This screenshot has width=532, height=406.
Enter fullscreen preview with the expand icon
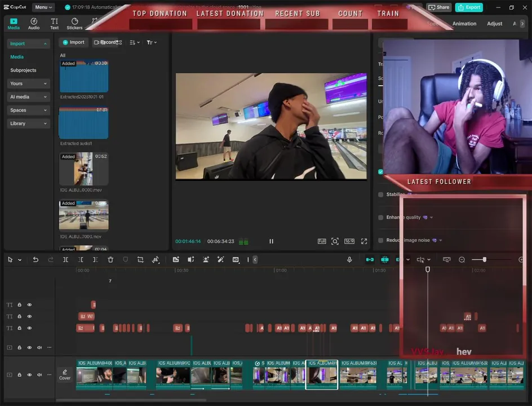click(x=364, y=241)
